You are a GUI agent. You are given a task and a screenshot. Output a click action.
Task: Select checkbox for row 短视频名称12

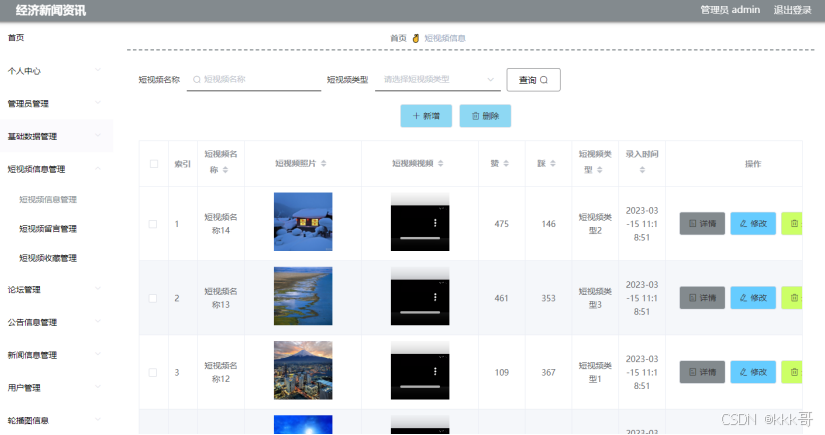coord(153,372)
